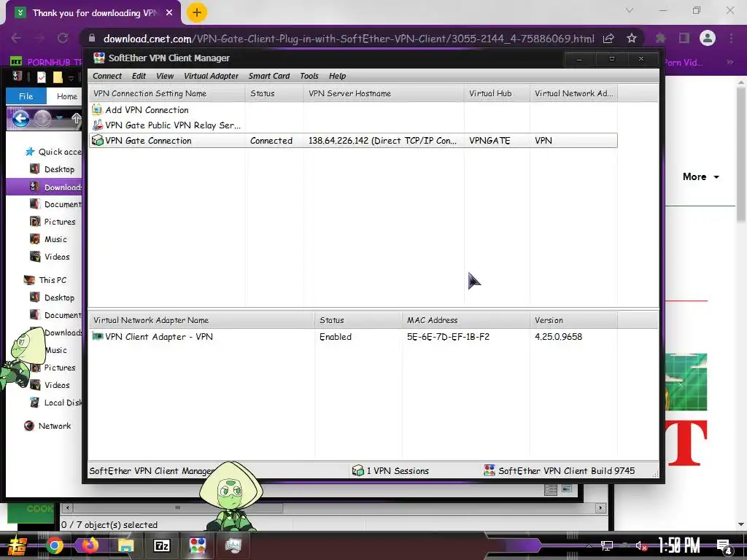Select Videos under Quick access
Image resolution: width=747 pixels, height=560 pixels.
57,257
